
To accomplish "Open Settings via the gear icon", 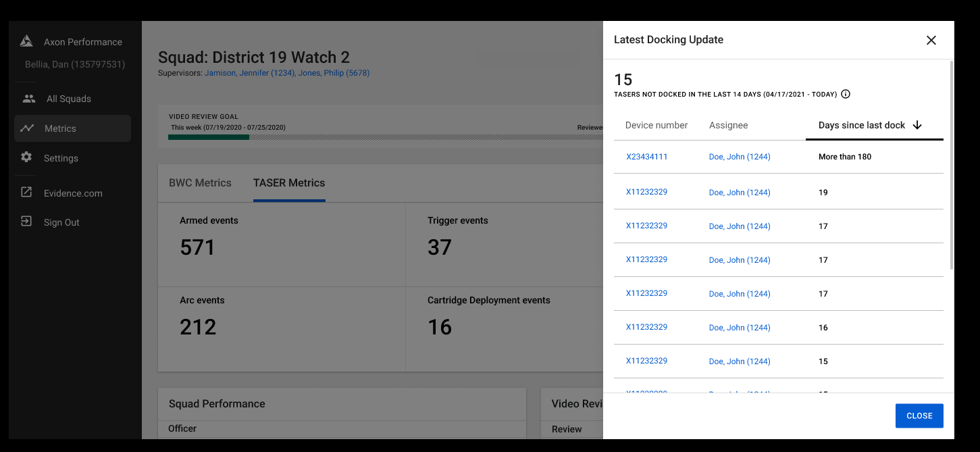I will pos(26,157).
